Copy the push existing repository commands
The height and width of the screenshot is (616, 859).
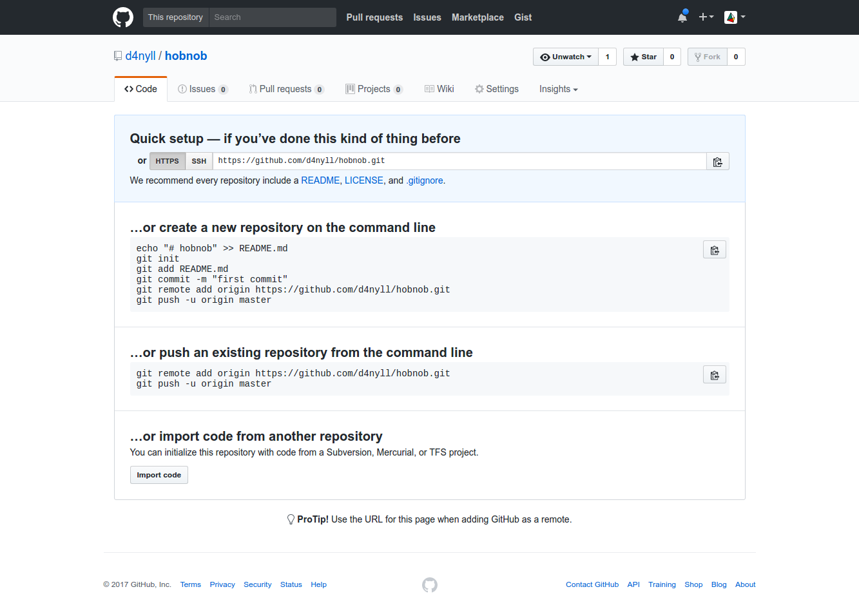pyautogui.click(x=714, y=375)
